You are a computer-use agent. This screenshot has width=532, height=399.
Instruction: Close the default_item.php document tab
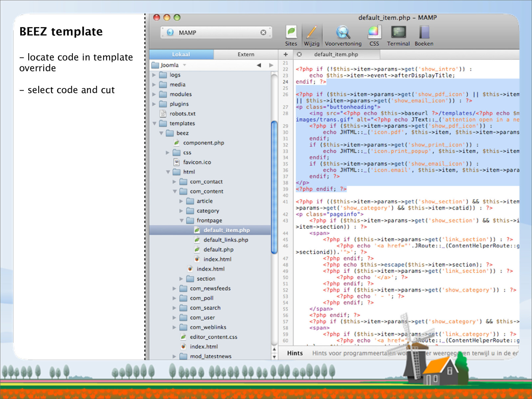tap(299, 54)
